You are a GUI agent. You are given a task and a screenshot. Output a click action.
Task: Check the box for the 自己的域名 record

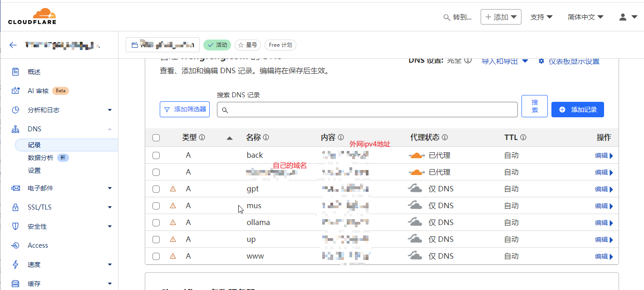(156, 172)
